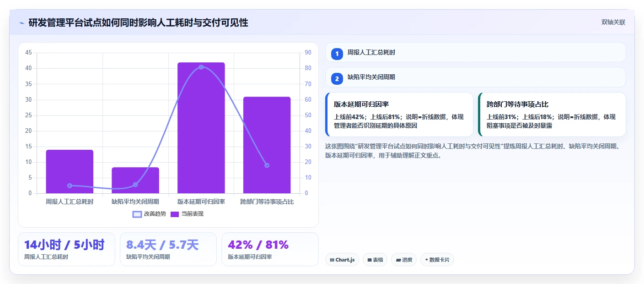Screen dimensions: 644x284
Task: Select list item 缺陷平均关闭周期
Action: pyautogui.click(x=475, y=77)
